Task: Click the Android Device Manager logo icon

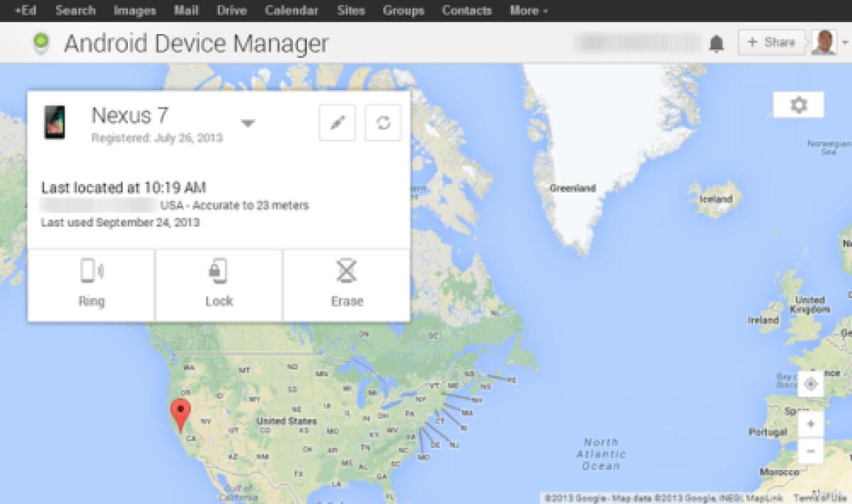Action: (41, 43)
